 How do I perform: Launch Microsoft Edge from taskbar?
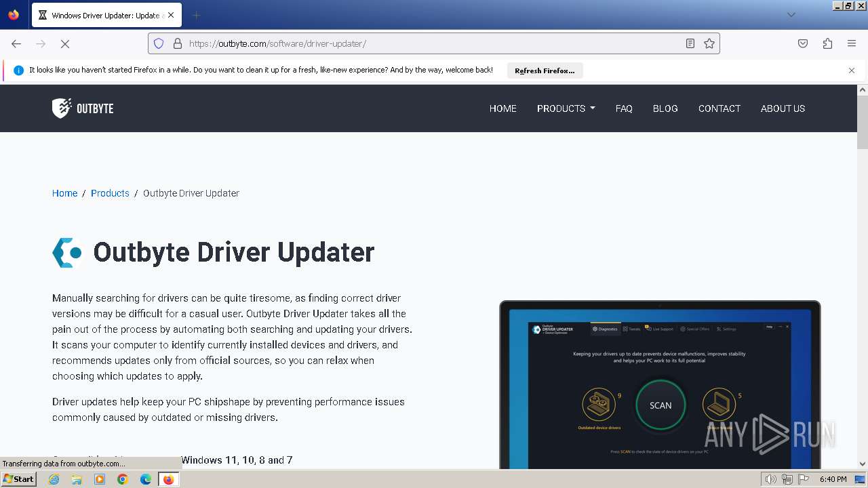pyautogui.click(x=146, y=479)
